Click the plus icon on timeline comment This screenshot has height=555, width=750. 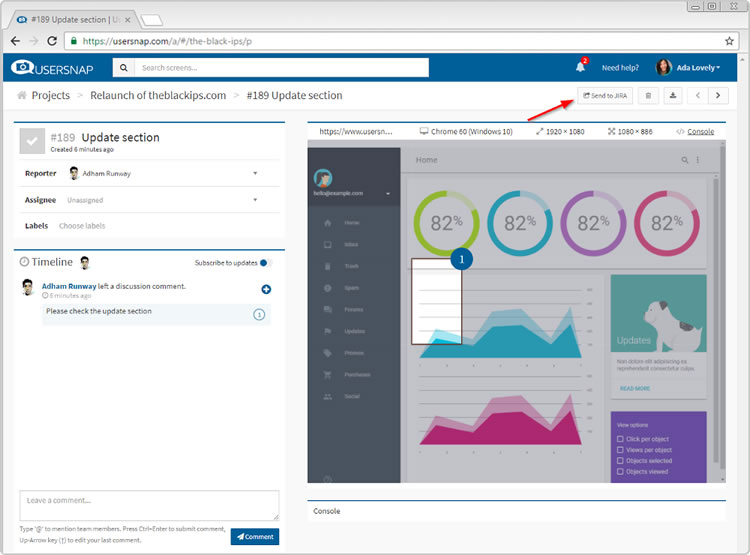coord(266,290)
